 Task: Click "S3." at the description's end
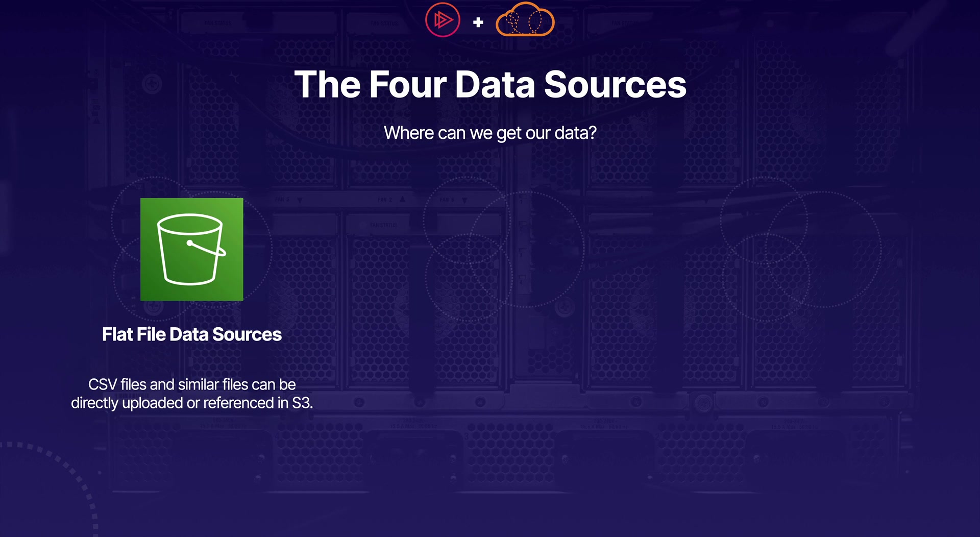coord(302,403)
